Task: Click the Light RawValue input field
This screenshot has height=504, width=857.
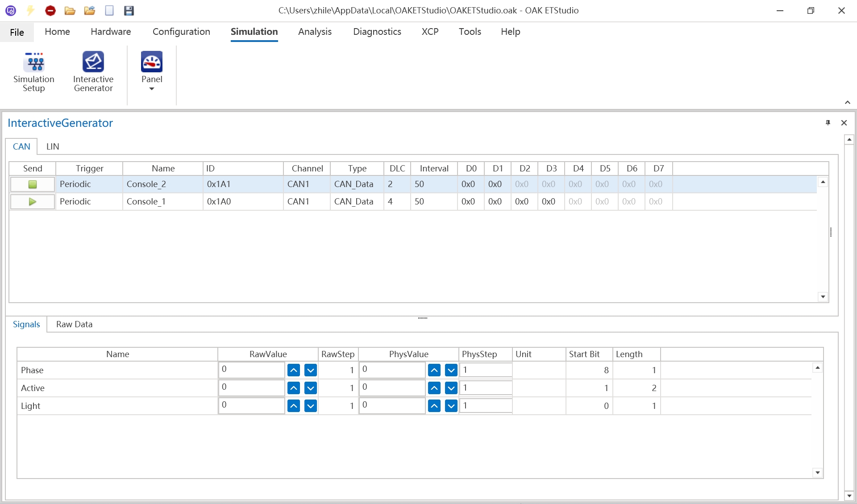Action: (x=251, y=405)
